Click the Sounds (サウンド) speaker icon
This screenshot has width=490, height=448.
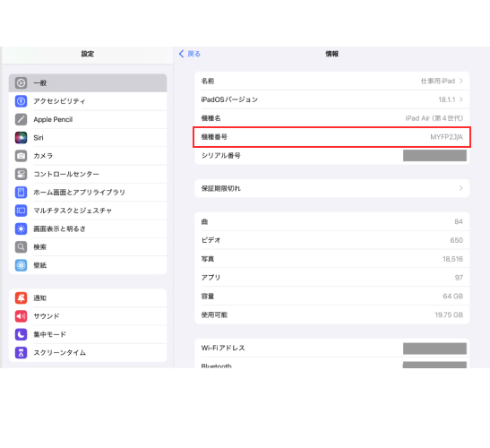coord(21,316)
